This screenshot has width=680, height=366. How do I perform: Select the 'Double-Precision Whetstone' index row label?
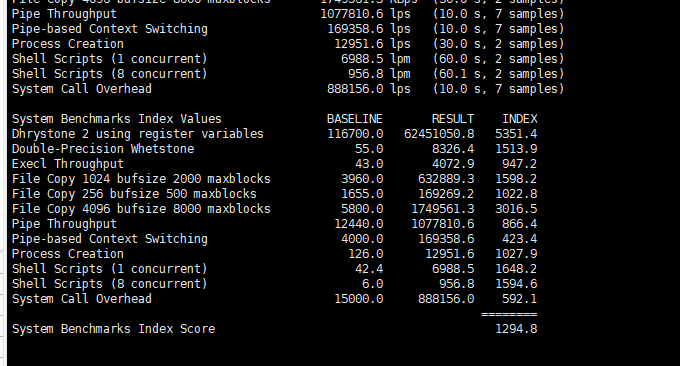[103, 149]
